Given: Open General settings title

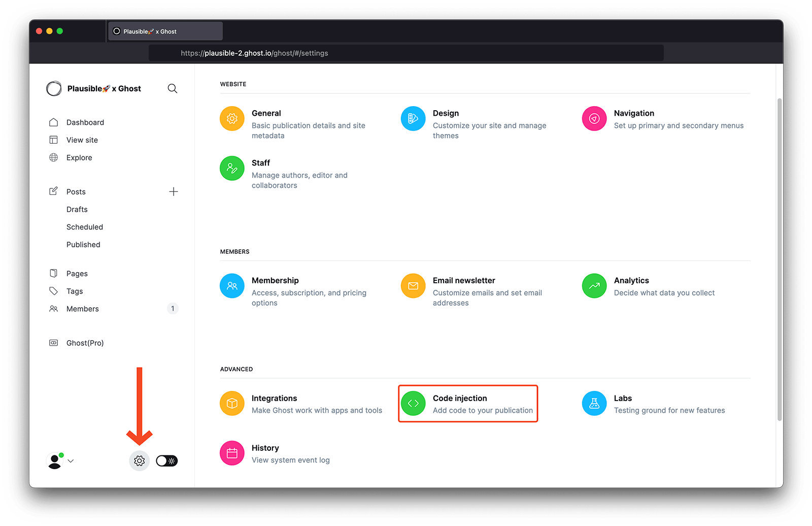Looking at the screenshot, I should click(x=266, y=113).
